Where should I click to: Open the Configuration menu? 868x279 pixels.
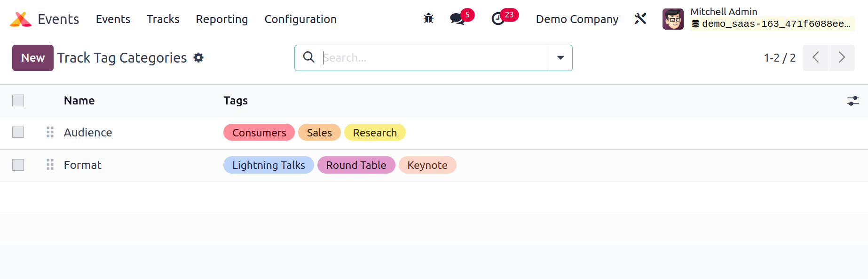300,19
